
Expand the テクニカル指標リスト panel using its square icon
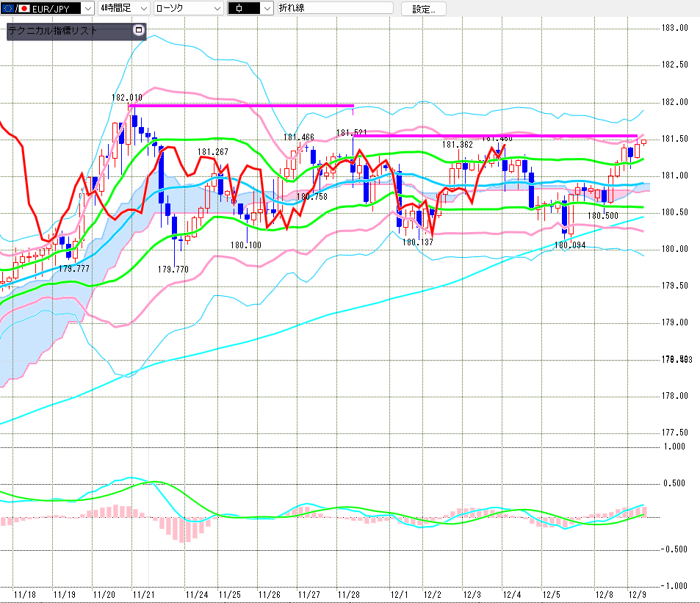138,31
